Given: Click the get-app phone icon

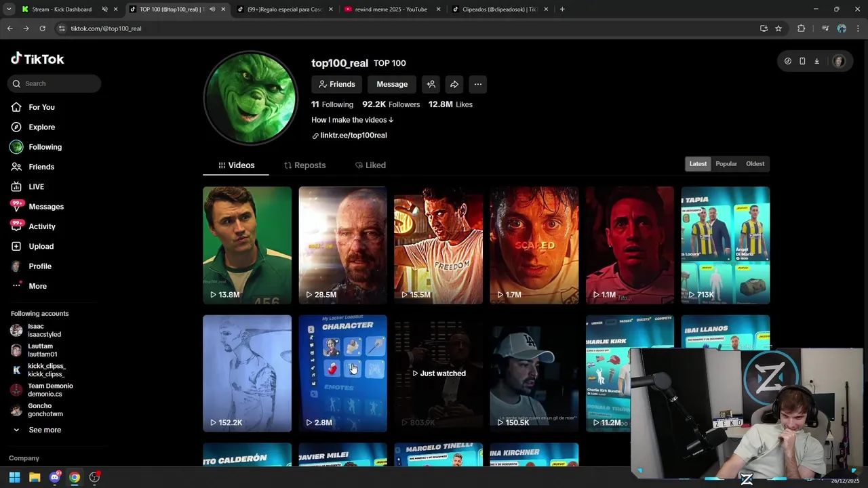Looking at the screenshot, I should 802,61.
